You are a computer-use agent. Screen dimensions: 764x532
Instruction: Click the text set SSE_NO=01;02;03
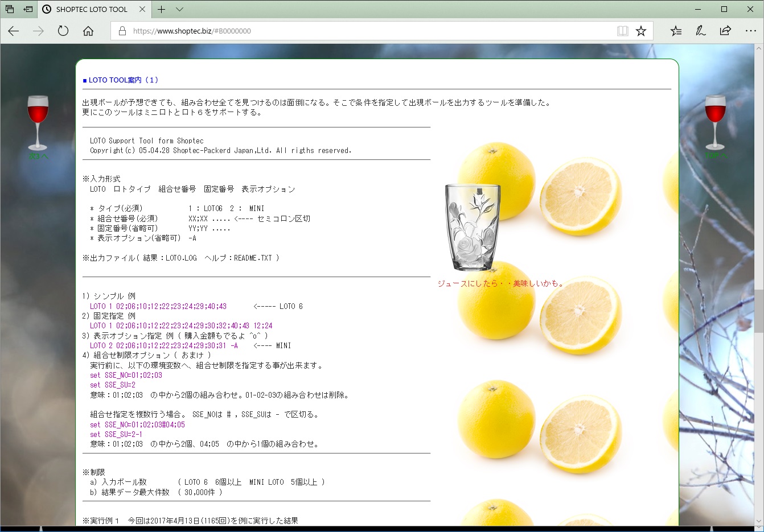[126, 375]
